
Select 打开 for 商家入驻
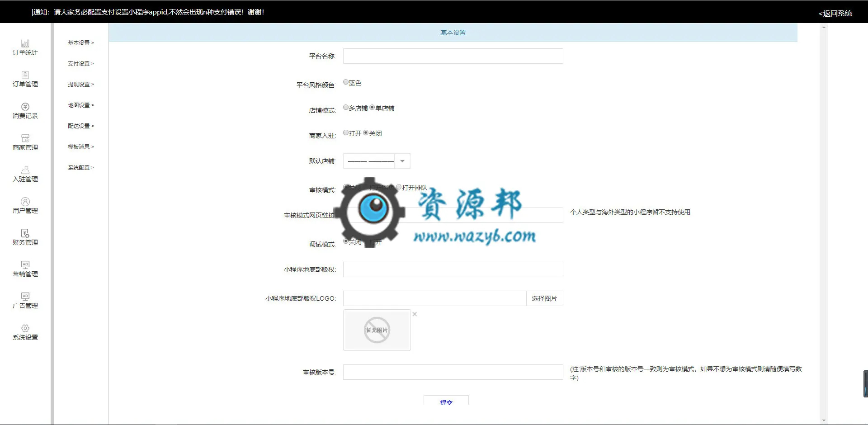346,133
